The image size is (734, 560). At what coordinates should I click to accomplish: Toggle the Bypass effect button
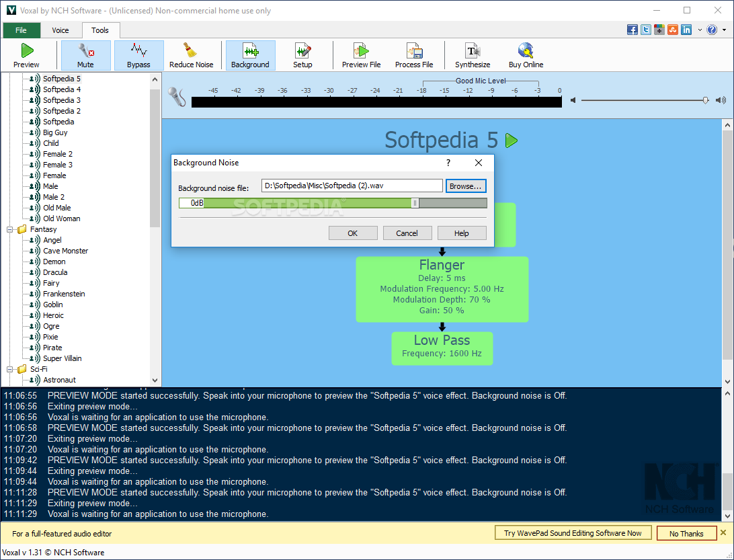click(138, 55)
